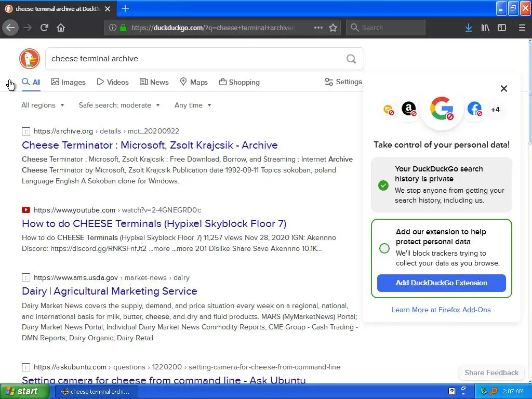Click the +4 more trackers badge
The height and width of the screenshot is (399, 532).
pos(495,110)
